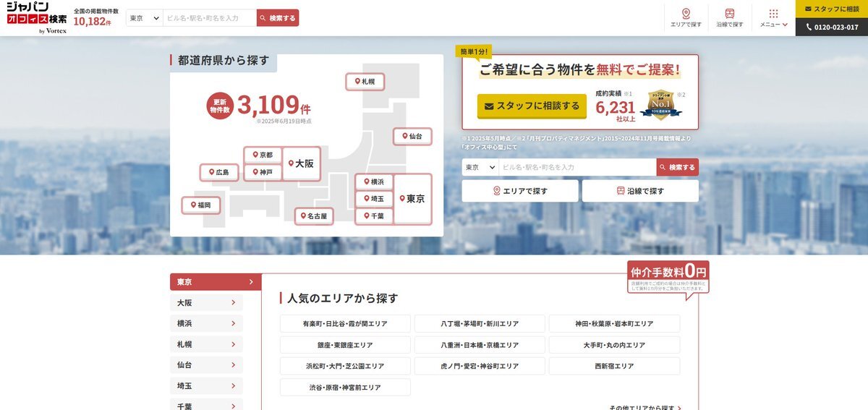This screenshot has width=868, height=410.
Task: Open 有楽町・日比谷・霞が関エリア
Action: [x=345, y=324]
